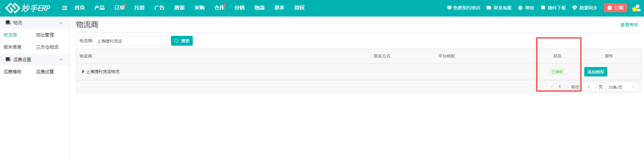Click the 平台映射 column header
The height and width of the screenshot is (160, 644).
(x=447, y=56)
